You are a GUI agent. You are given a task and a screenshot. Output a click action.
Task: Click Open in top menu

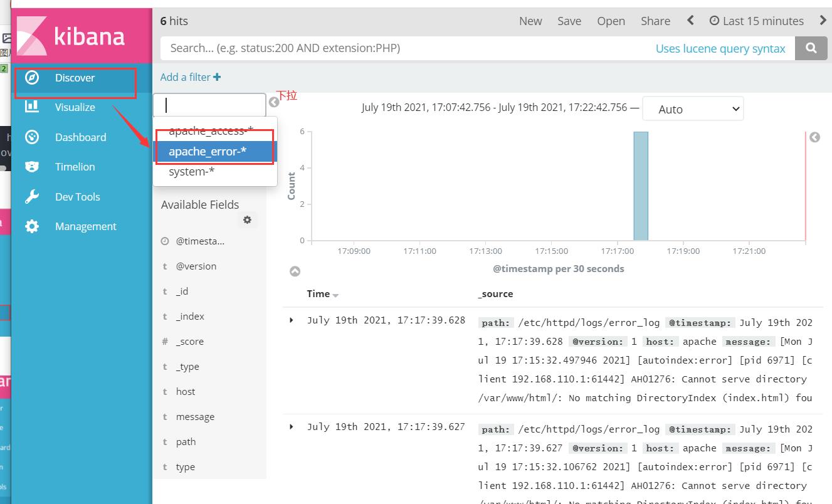point(611,21)
